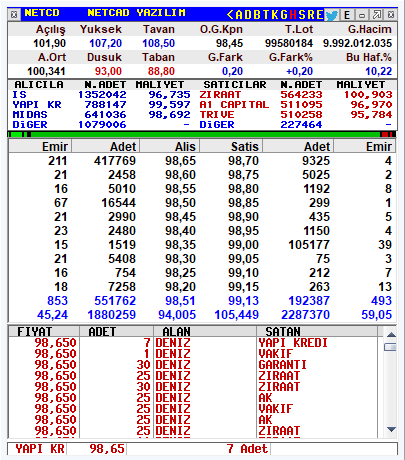Viewport: 405px width, 460px height.
Task: Select the 'K' letter shortcut in title bar
Action: point(275,15)
